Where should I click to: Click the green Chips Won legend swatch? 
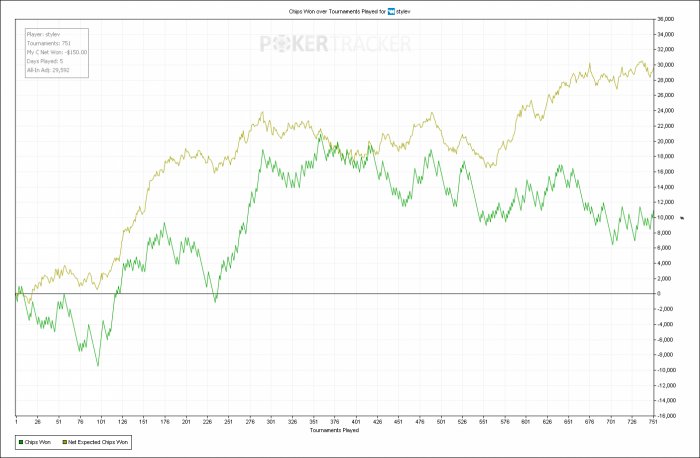(x=21, y=442)
